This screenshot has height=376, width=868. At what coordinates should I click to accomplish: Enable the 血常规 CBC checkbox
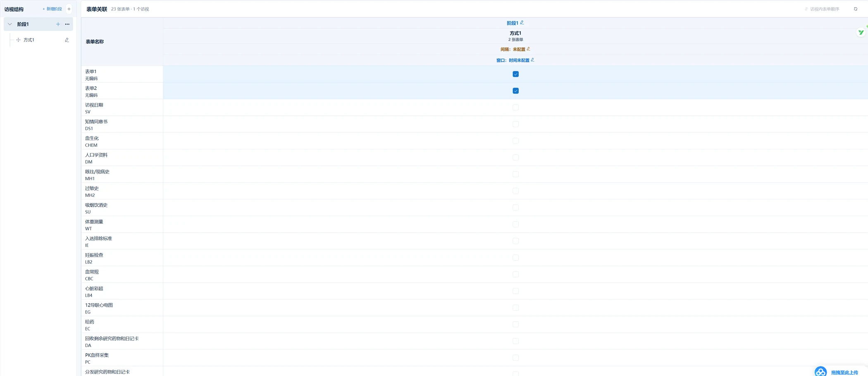click(x=515, y=274)
